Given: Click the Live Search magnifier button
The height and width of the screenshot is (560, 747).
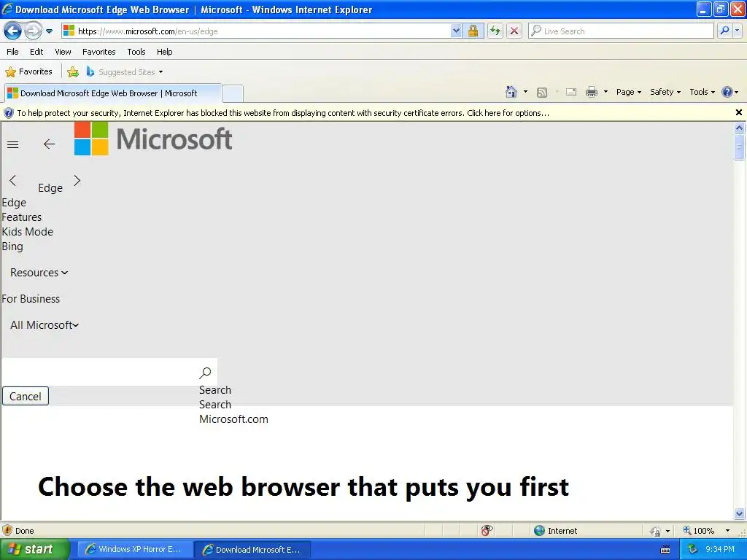Looking at the screenshot, I should 724,31.
